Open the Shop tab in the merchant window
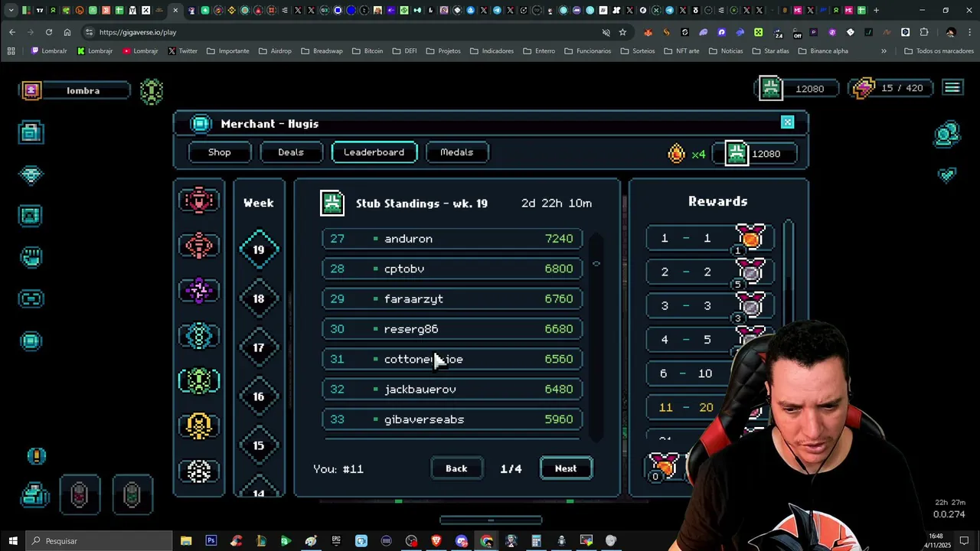980x551 pixels. 220,152
